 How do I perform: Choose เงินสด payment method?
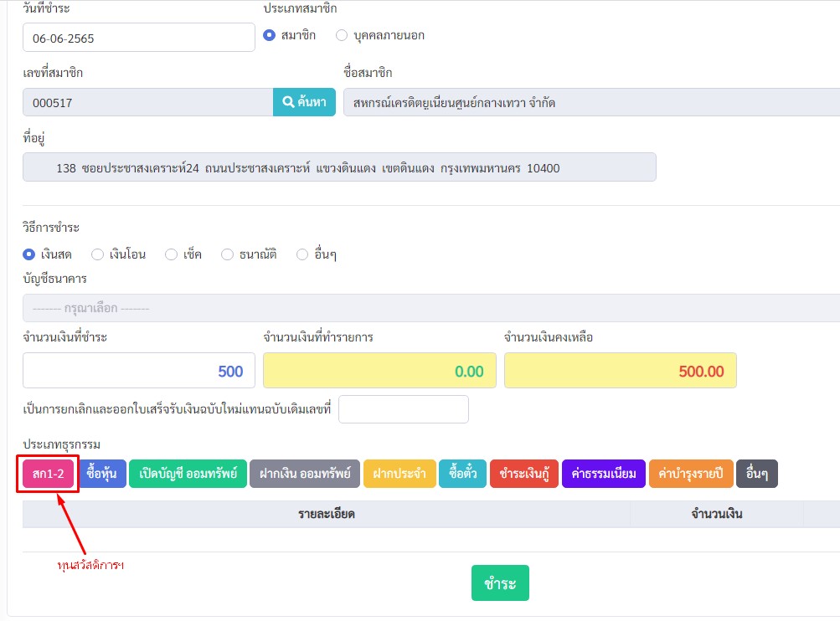pos(29,254)
